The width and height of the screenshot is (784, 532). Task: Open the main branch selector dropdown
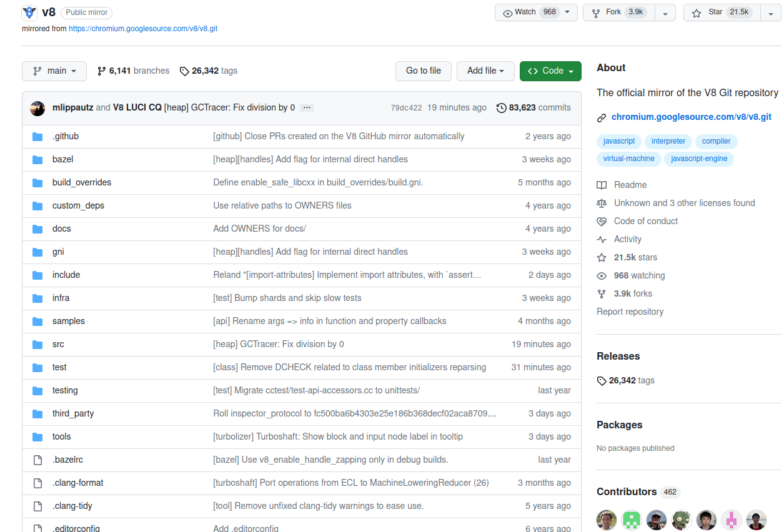(x=54, y=71)
